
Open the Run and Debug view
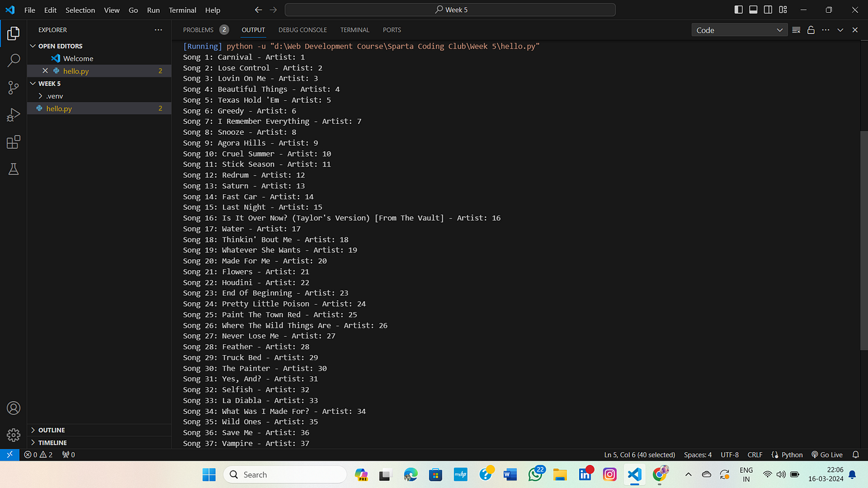(13, 115)
